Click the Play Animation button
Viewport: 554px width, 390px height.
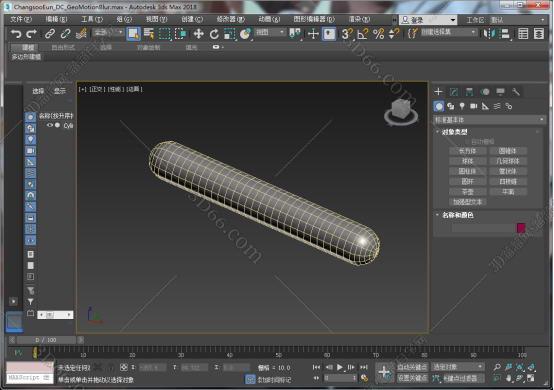(x=340, y=367)
